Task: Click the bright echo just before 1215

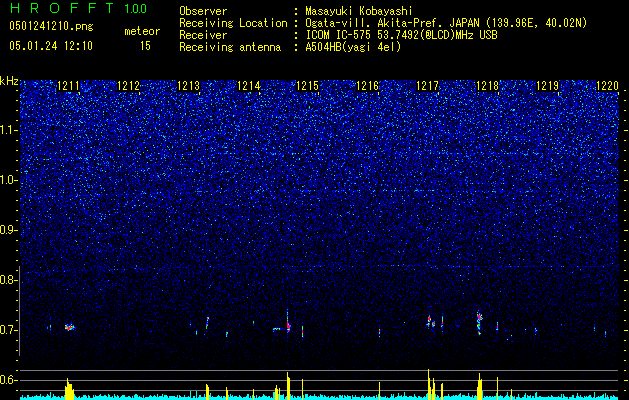Action: pyautogui.click(x=288, y=323)
